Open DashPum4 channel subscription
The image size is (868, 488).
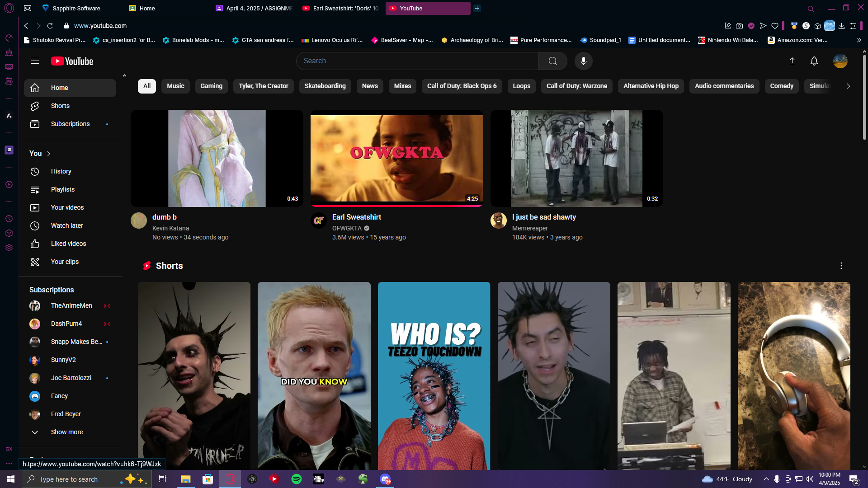click(x=70, y=324)
